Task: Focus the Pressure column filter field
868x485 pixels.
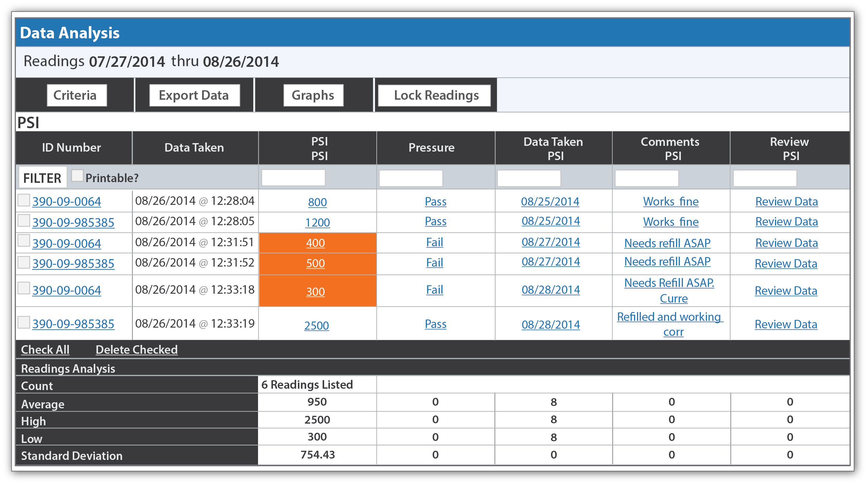Action: [x=411, y=178]
